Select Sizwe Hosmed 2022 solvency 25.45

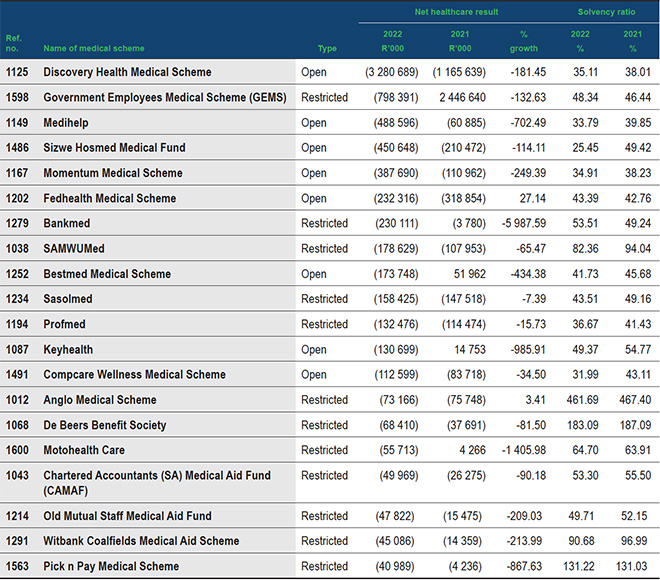pos(585,148)
